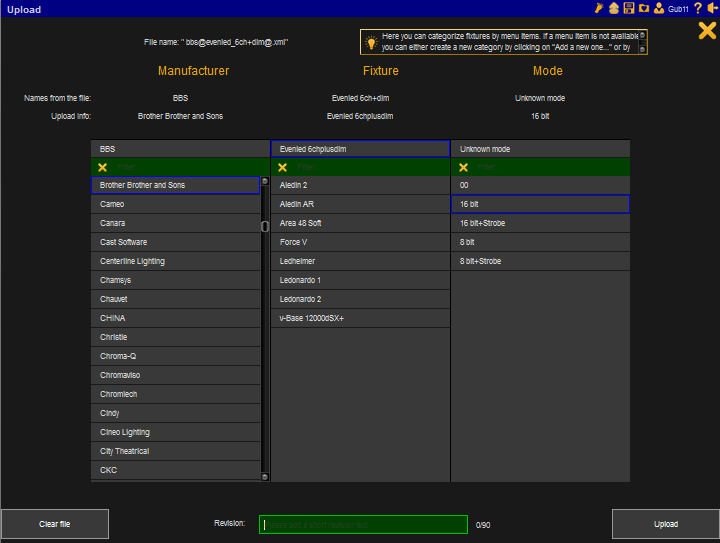Viewport: 720px width, 543px height.
Task: Close the Upload page with large X
Action: pos(707,31)
